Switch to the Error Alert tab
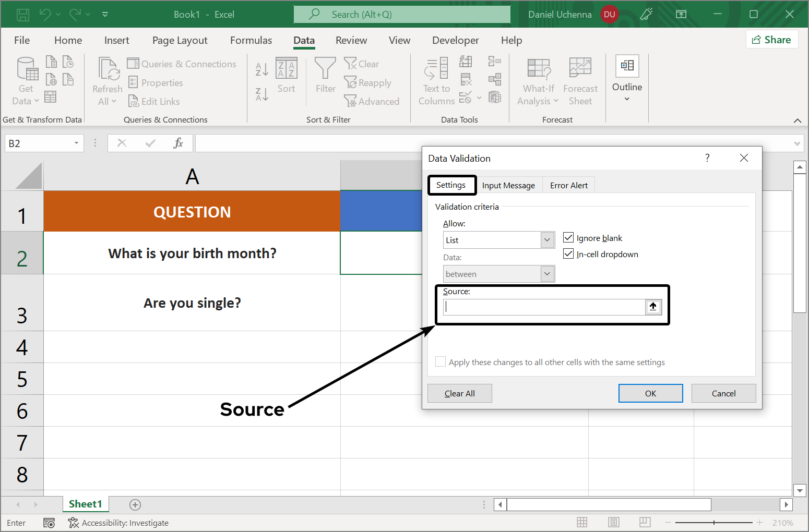 pyautogui.click(x=569, y=185)
